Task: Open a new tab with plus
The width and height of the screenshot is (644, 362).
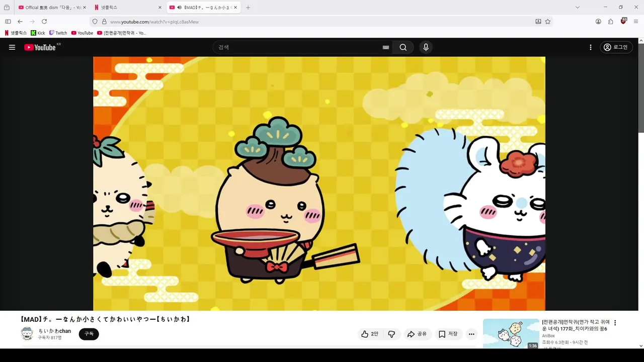Action: 248,8
